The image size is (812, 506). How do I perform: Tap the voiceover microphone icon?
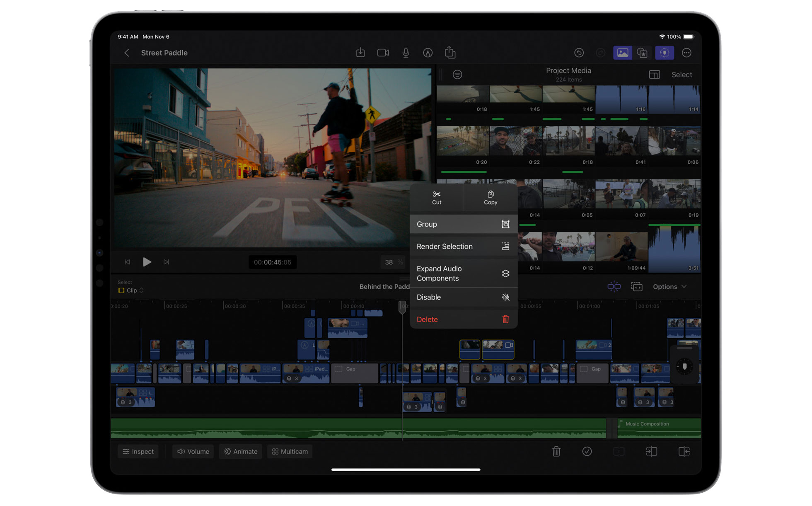point(406,53)
